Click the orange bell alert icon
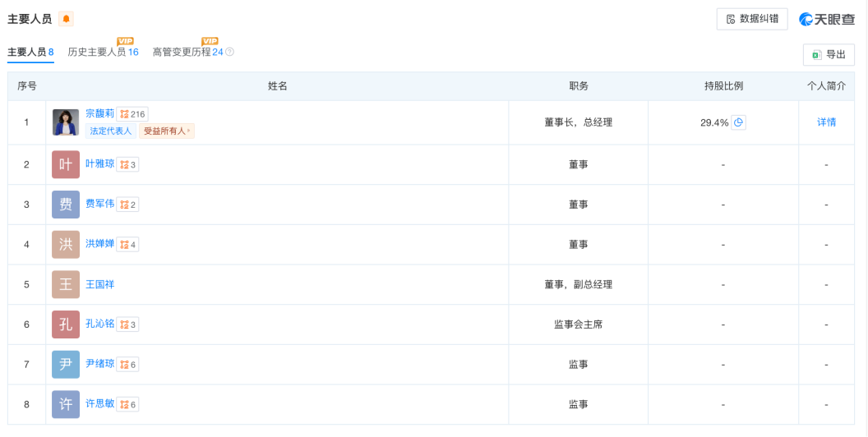This screenshot has height=437, width=868. 66,19
